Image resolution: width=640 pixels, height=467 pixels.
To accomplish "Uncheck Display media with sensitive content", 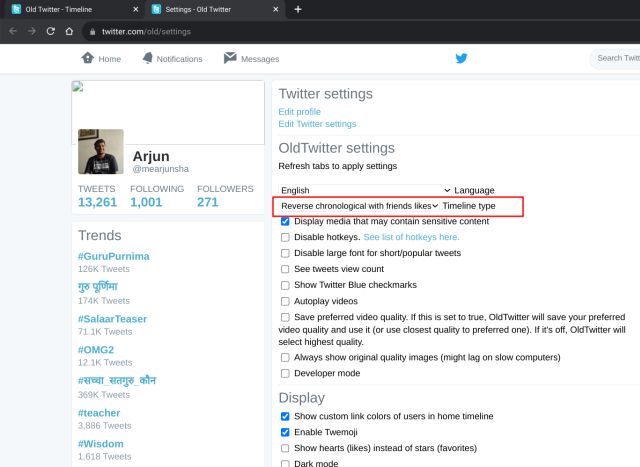I will [285, 221].
